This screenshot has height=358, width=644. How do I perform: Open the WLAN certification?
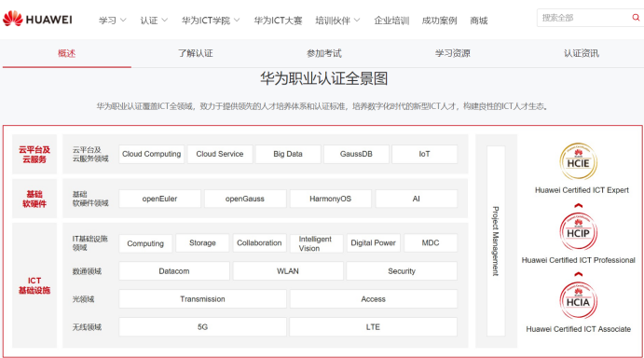click(x=288, y=271)
